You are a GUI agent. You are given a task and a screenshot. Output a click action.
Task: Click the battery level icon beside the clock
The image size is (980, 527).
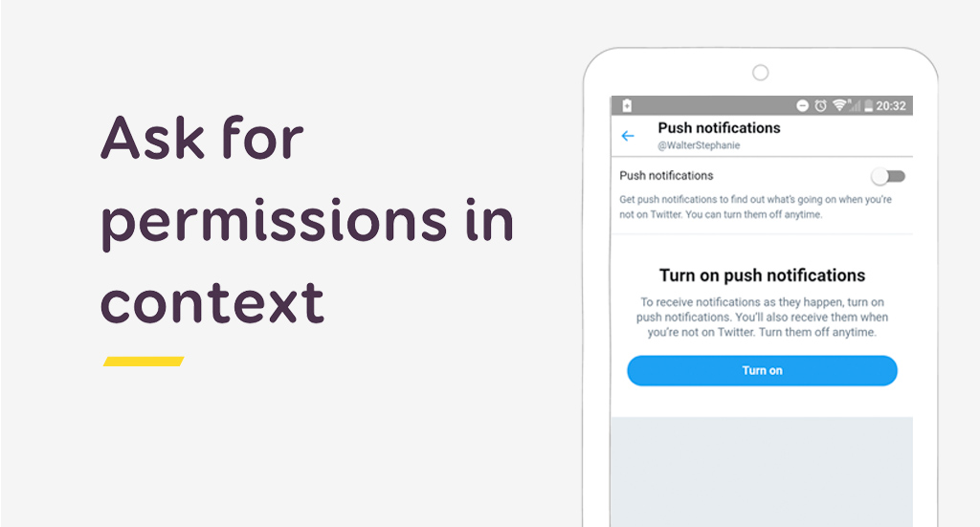click(868, 106)
